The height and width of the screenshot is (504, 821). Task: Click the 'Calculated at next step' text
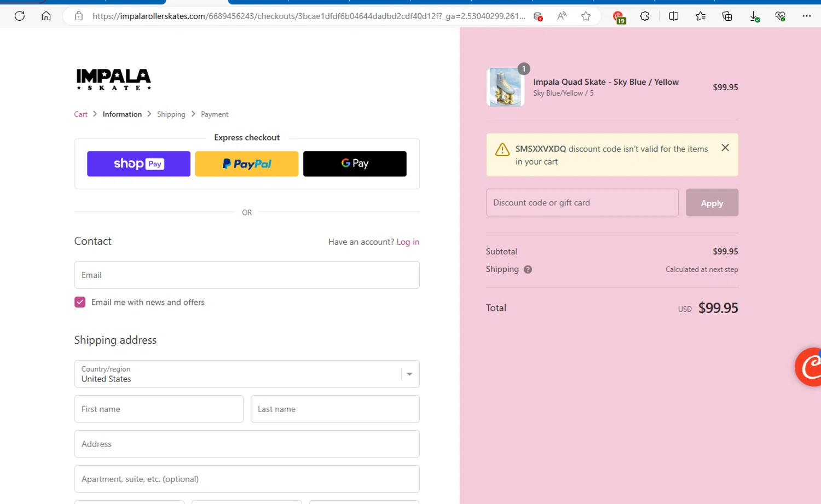(x=702, y=269)
